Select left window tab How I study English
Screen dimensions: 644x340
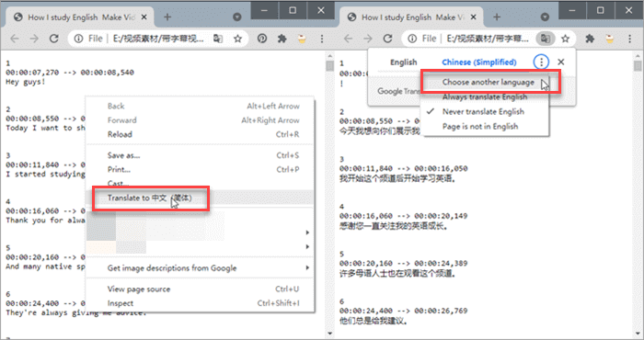click(80, 17)
